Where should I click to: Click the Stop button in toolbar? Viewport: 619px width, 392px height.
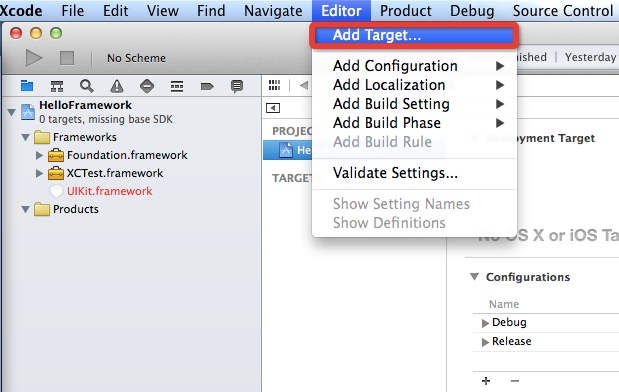(67, 58)
